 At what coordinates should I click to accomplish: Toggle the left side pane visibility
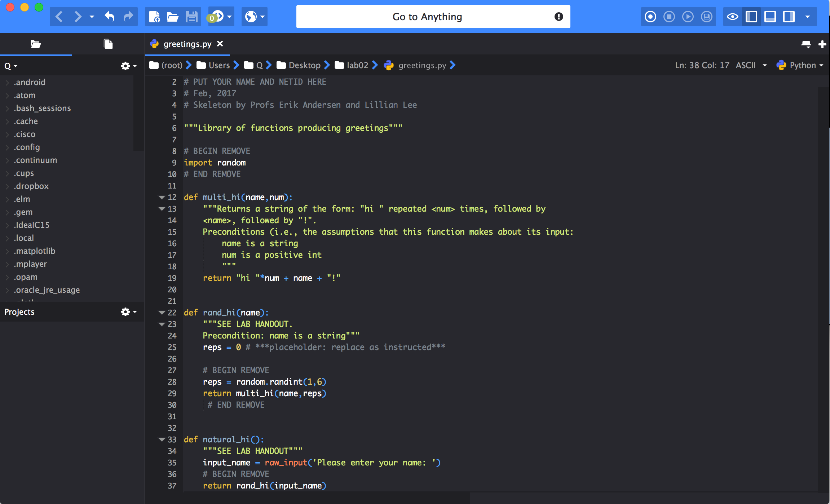(x=751, y=17)
